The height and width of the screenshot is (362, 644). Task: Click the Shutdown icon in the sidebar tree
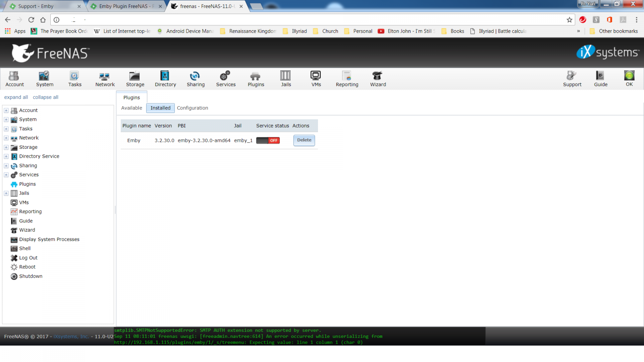14,276
